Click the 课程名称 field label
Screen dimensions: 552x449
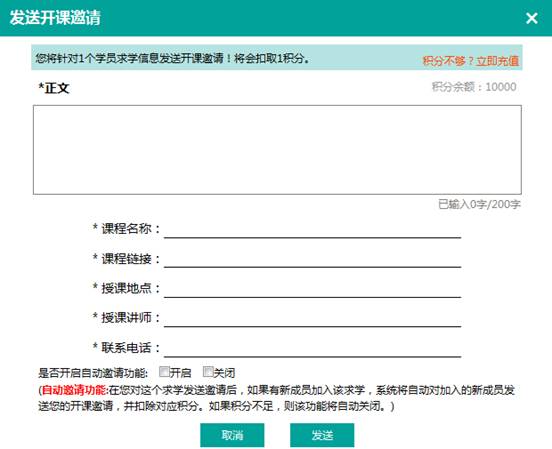click(126, 229)
